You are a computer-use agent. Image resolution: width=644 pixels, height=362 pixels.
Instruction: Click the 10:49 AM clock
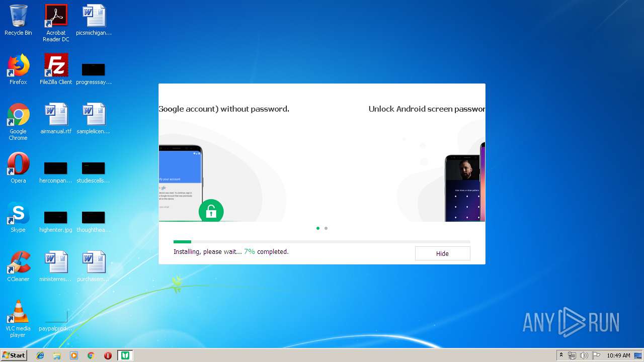click(x=618, y=355)
